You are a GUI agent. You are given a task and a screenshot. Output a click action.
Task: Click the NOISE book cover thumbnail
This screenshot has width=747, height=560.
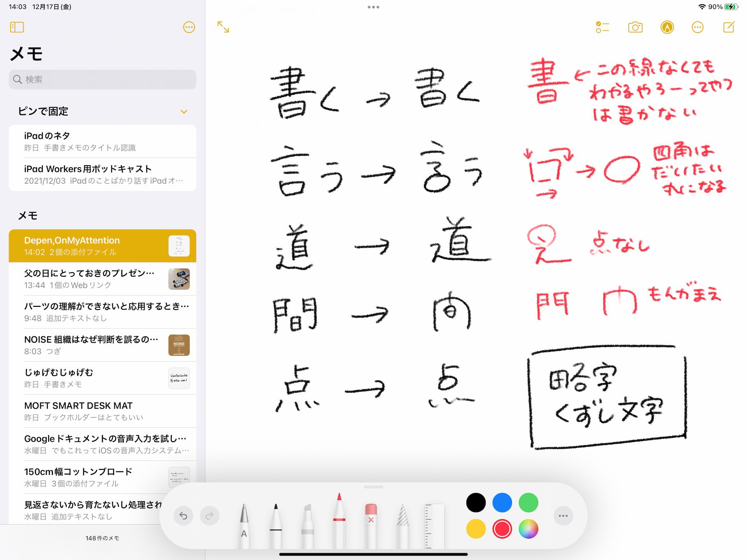point(179,345)
